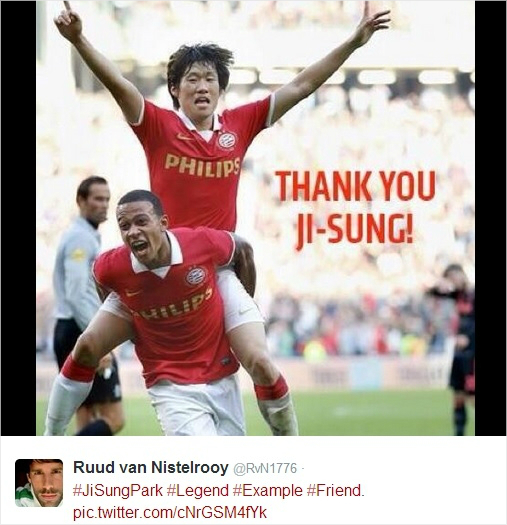The width and height of the screenshot is (507, 525).
Task: Click the Nike swoosh on the upper shirt
Action: pos(184,137)
